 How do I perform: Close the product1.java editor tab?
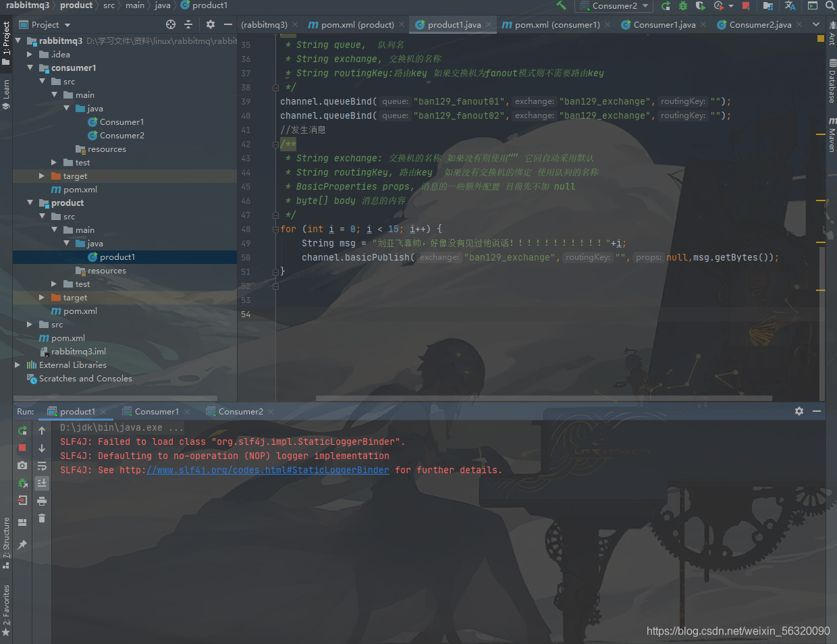coord(489,25)
